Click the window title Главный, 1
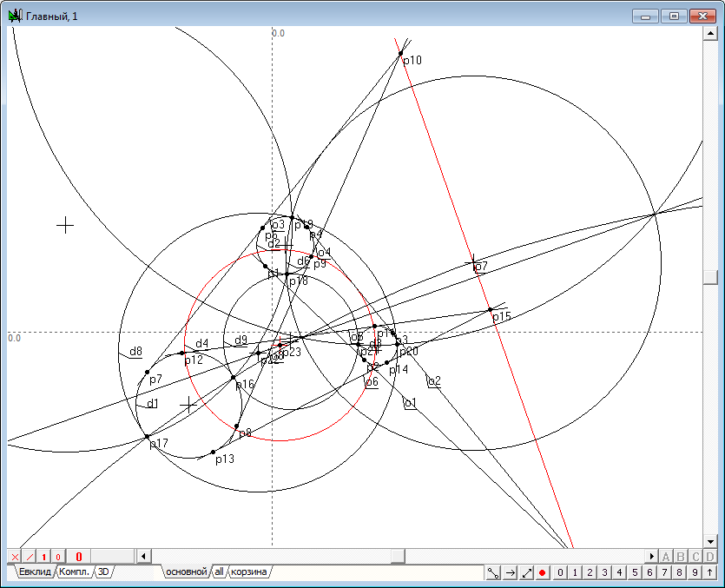The image size is (725, 588). (x=52, y=17)
